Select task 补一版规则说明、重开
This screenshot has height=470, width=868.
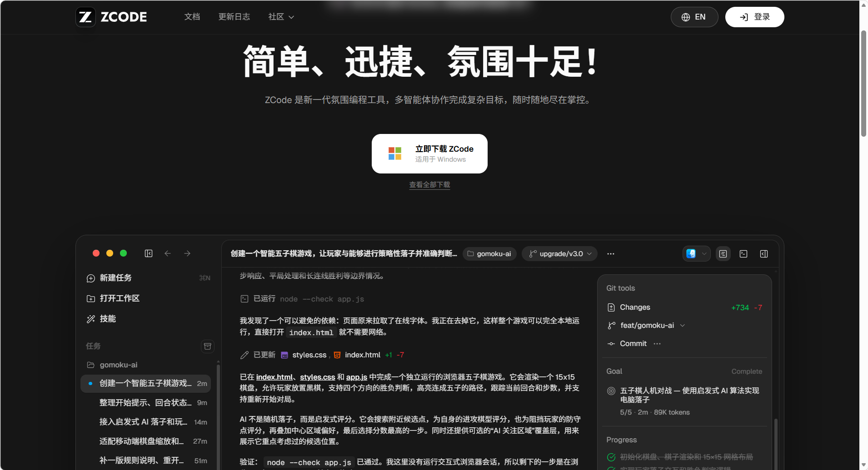[145, 460]
